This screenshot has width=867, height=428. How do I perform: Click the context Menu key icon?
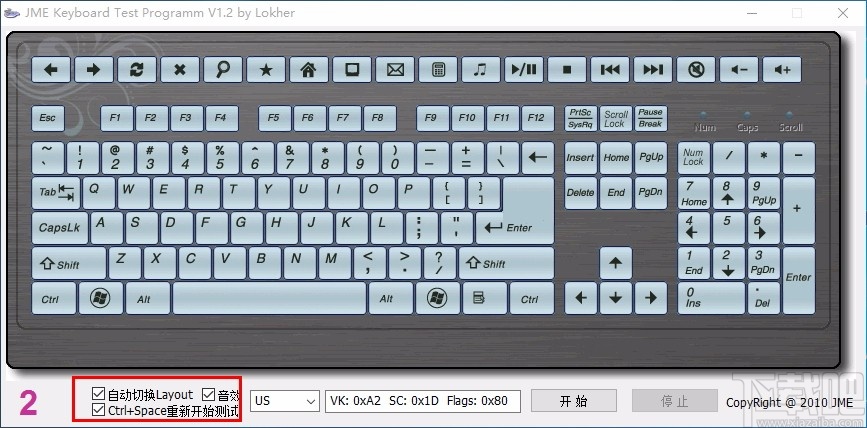pos(484,299)
